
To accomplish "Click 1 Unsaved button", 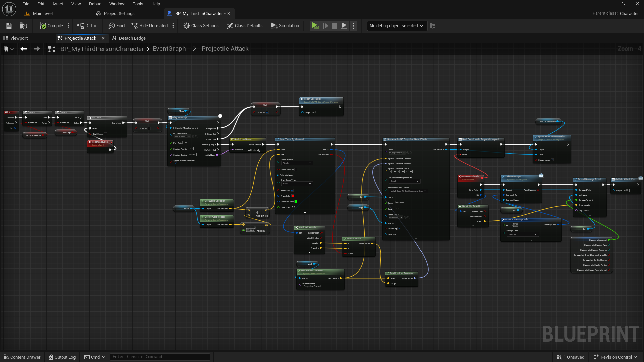I will [x=571, y=357].
